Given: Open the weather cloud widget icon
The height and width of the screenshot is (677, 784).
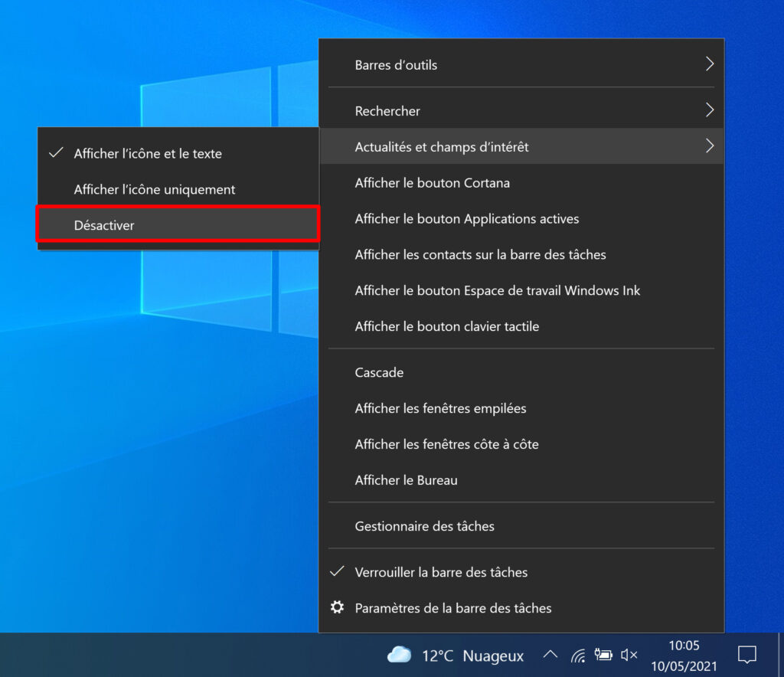Looking at the screenshot, I should pos(399,655).
